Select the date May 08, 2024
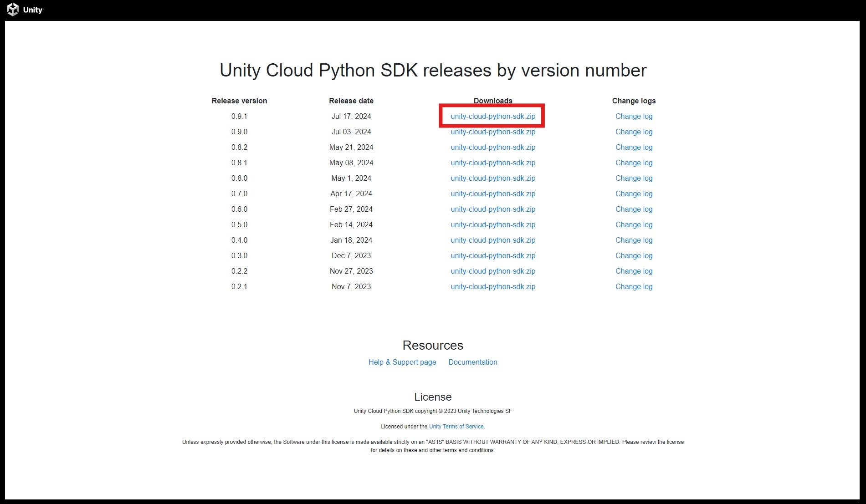Viewport: 866px width, 504px height. coord(351,163)
